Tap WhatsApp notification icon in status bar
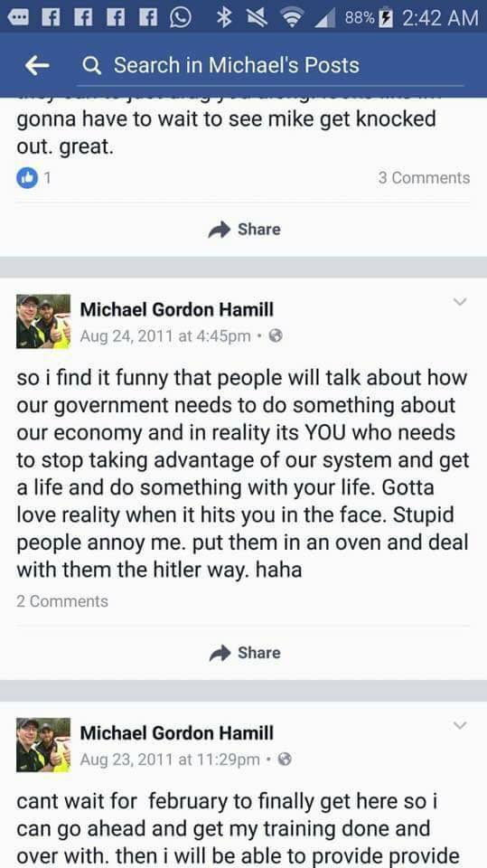The height and width of the screenshot is (868, 487). pos(180,18)
